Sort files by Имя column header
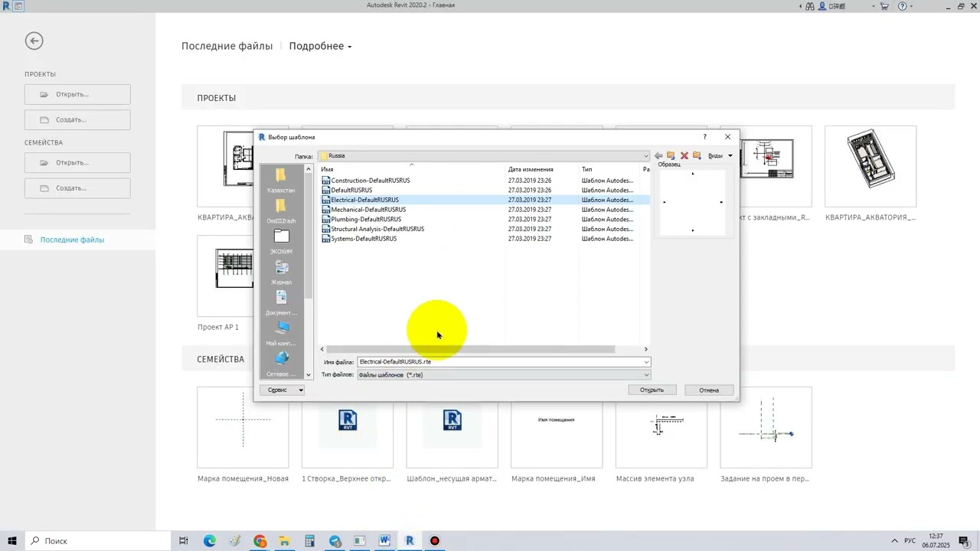Screen dimensions: 980x551 pos(411,169)
